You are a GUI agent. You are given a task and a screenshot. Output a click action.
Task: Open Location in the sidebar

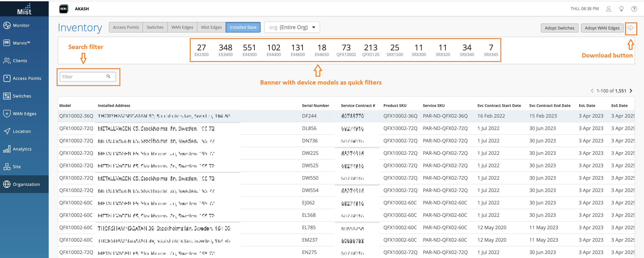pos(21,131)
